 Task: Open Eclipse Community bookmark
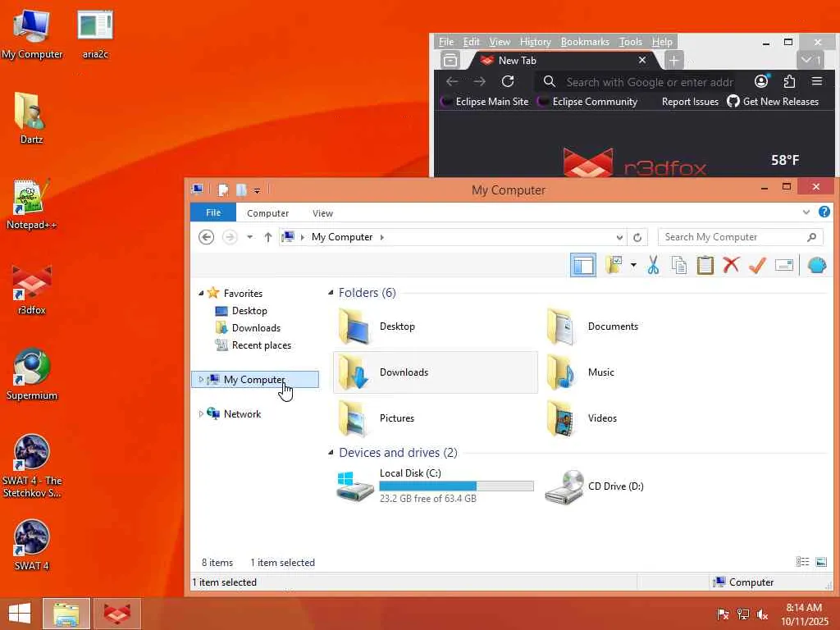(x=587, y=101)
